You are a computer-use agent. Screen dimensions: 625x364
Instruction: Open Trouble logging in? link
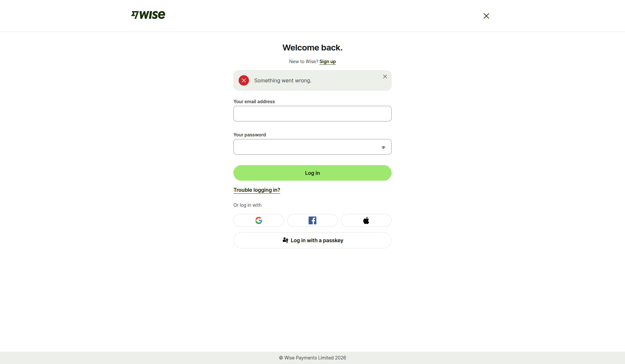(257, 190)
